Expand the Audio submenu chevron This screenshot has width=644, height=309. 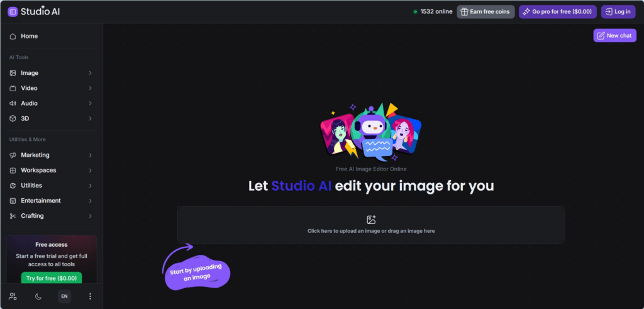tap(91, 103)
